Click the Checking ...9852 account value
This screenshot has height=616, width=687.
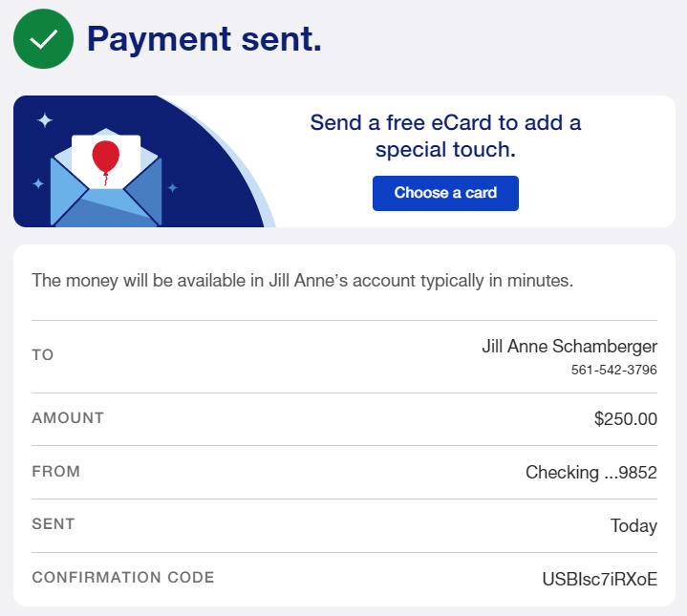tap(590, 472)
